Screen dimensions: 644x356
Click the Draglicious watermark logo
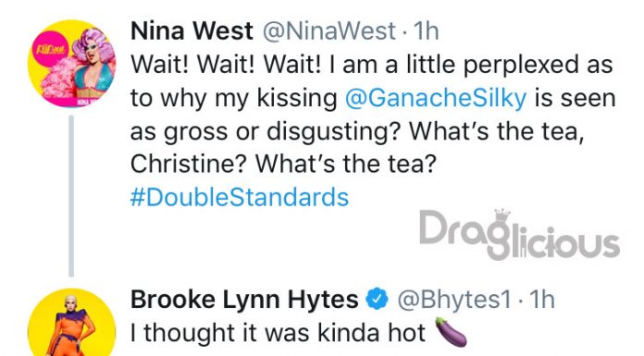(519, 235)
